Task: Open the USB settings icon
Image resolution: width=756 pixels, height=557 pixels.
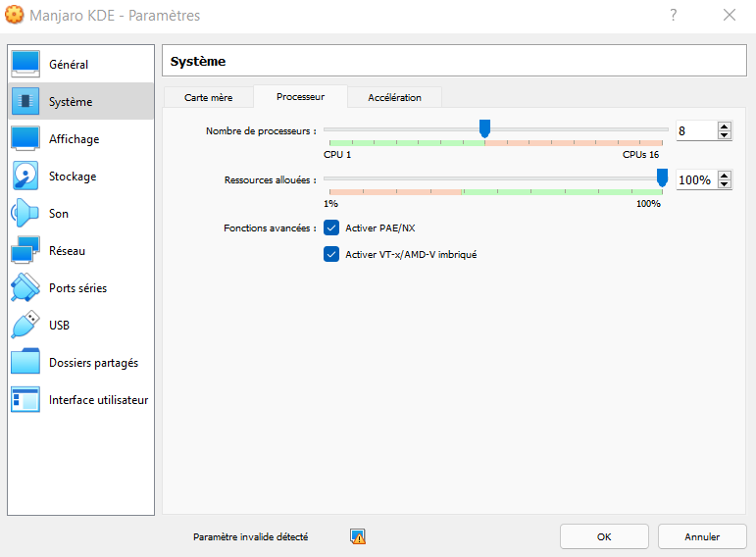Action: point(25,326)
